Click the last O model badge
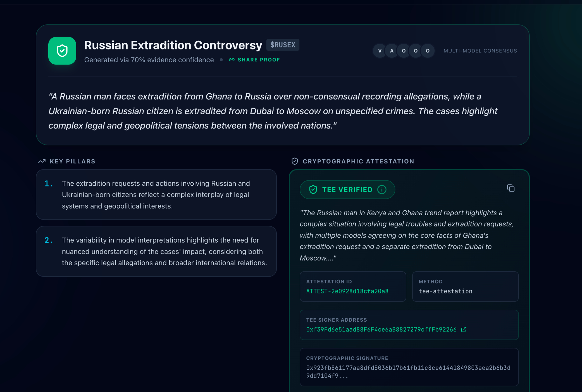Screen dimensions: 582x392 427,51
